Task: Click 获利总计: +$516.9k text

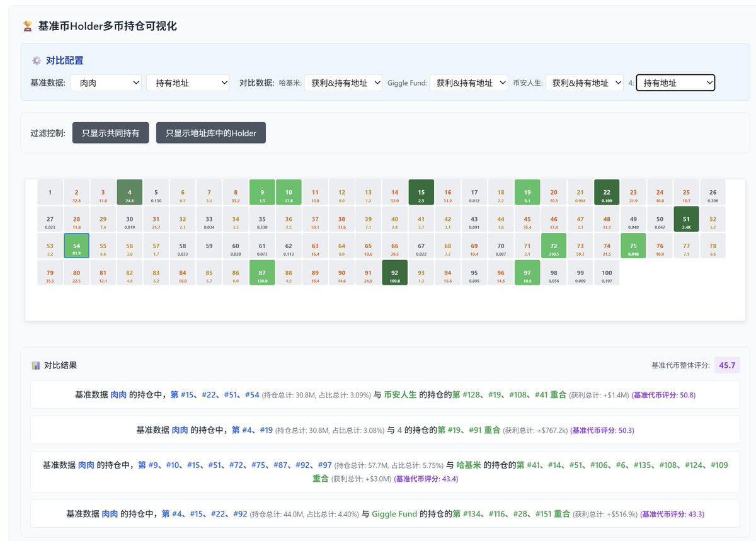Action: coord(605,514)
